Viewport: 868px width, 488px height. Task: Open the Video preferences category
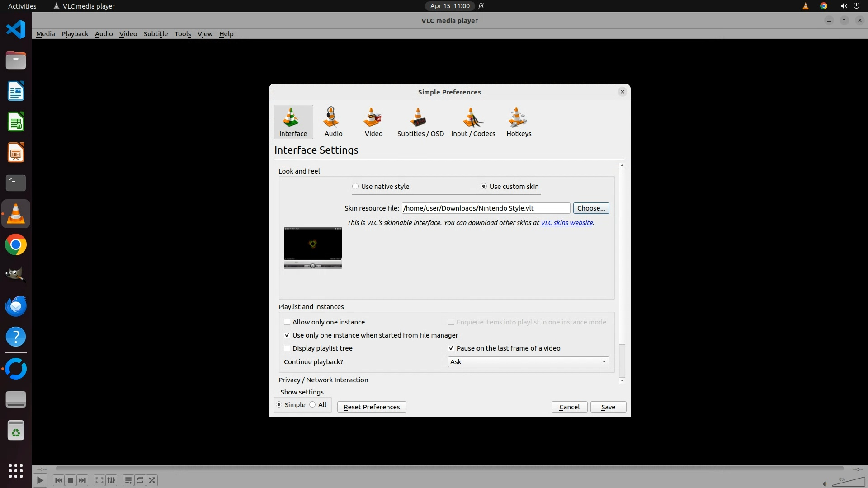pyautogui.click(x=373, y=122)
